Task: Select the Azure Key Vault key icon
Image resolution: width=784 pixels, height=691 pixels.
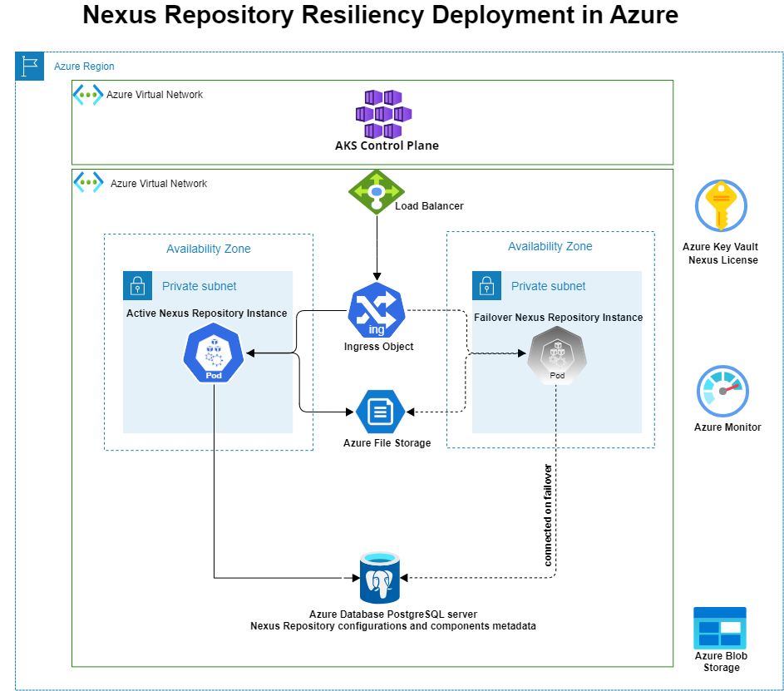Action: (x=721, y=205)
